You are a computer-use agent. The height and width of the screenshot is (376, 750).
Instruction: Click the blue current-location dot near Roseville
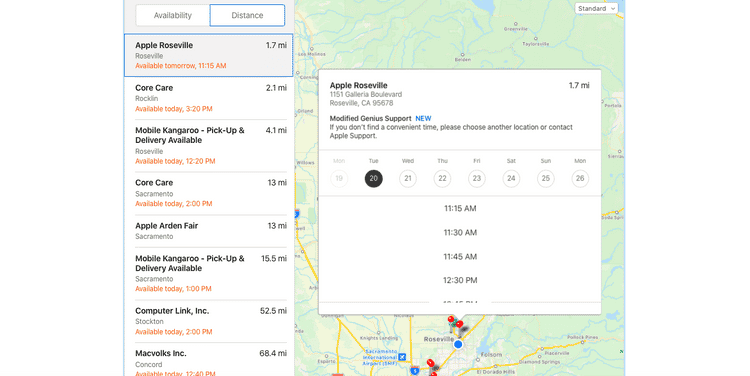(458, 344)
